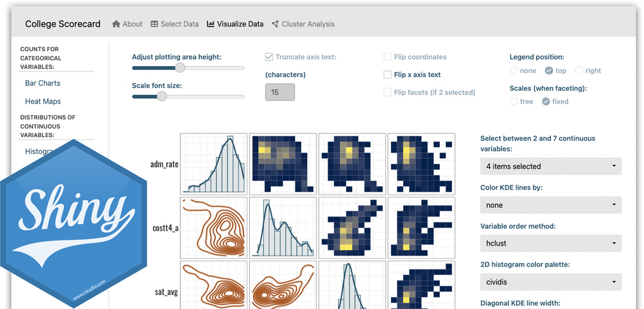The image size is (644, 309).
Task: Open the cividis color palette dropdown
Action: coord(551,282)
